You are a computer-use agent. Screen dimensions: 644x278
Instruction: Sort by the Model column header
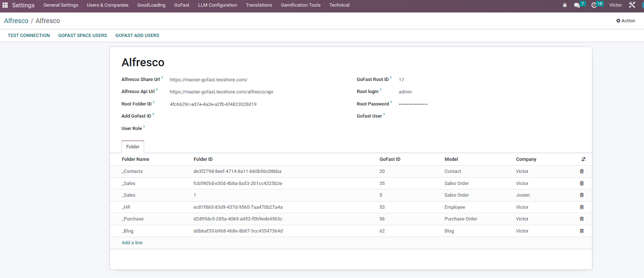click(x=451, y=159)
